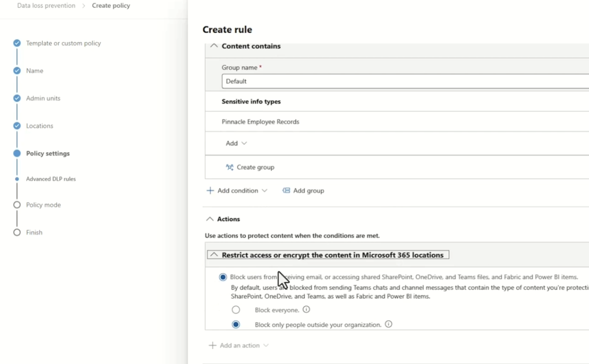Open the Add sensitive info types dropdown
The width and height of the screenshot is (589, 364).
(x=236, y=143)
